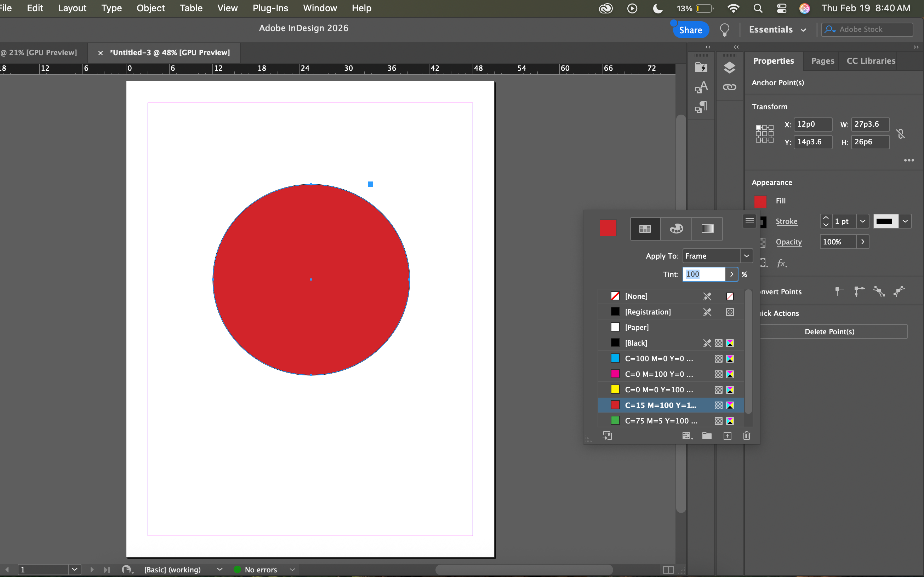Switch to the Pages tab
The height and width of the screenshot is (577, 924).
coord(822,61)
